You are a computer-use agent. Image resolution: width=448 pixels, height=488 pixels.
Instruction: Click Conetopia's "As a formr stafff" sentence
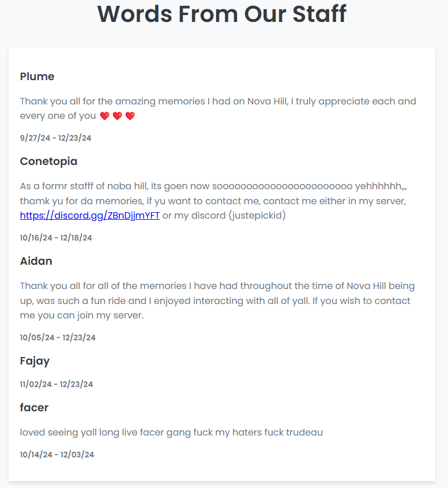pos(213,186)
